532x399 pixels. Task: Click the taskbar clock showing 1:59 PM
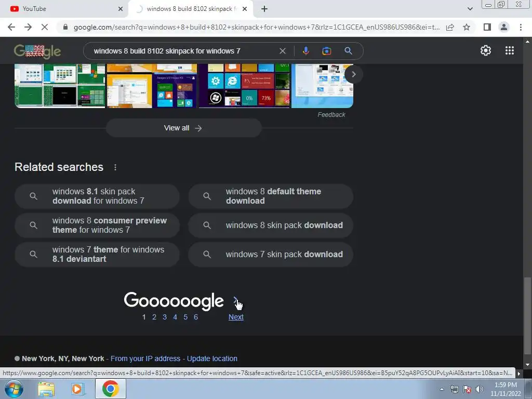[x=506, y=389]
